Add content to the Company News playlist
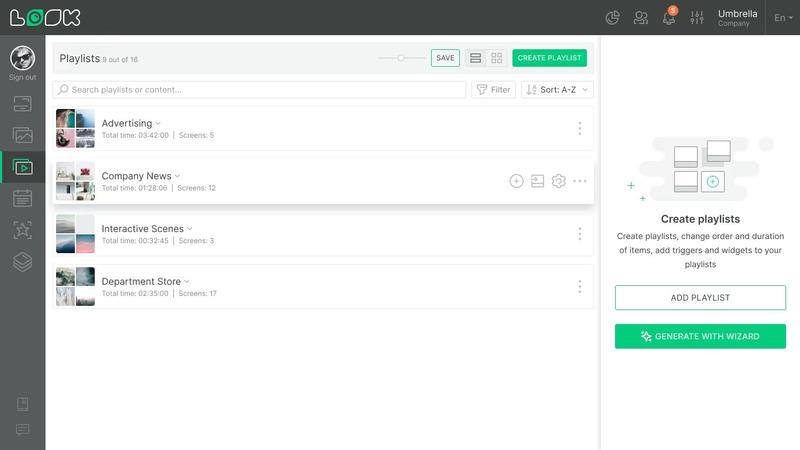This screenshot has height=450, width=800. [516, 181]
